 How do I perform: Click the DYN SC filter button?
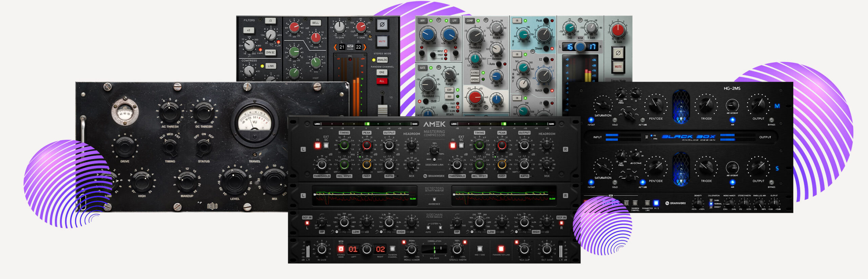point(270,52)
